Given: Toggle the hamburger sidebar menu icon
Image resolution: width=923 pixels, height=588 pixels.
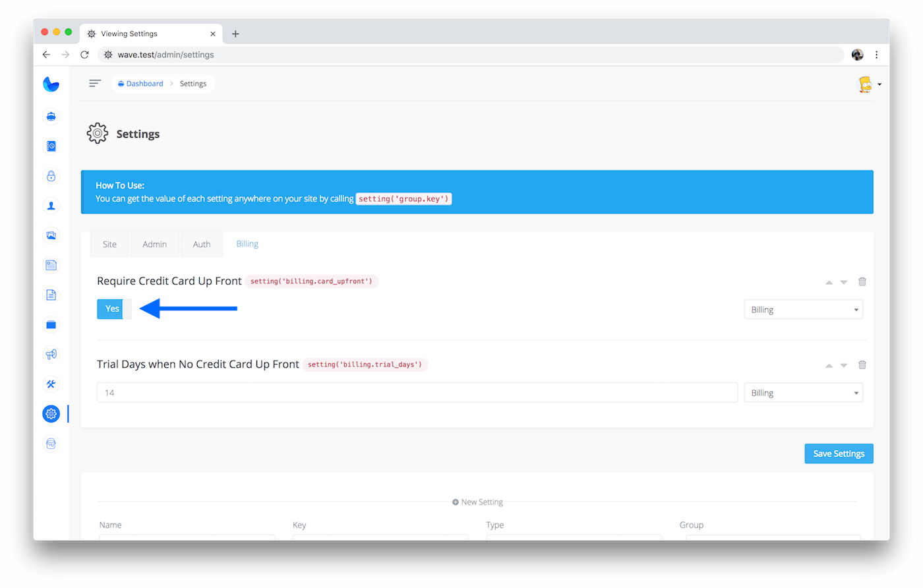Looking at the screenshot, I should (x=95, y=83).
